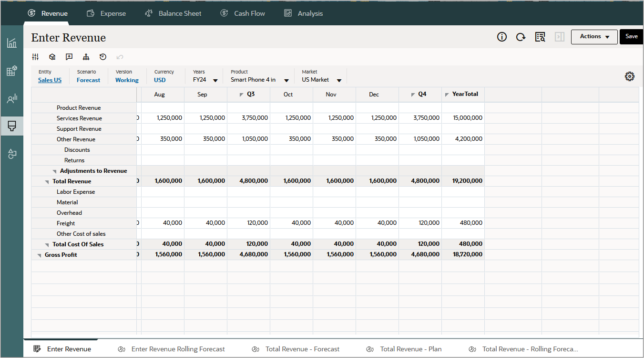Image resolution: width=644 pixels, height=358 pixels.
Task: Select Other Revenue Oct cell 350,000
Action: tap(291, 139)
